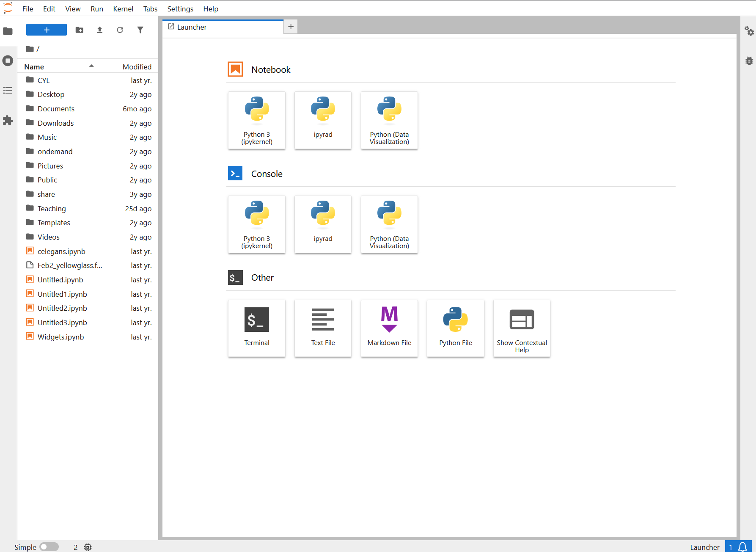756x552 pixels.
Task: Open the Settings menu
Action: click(180, 9)
